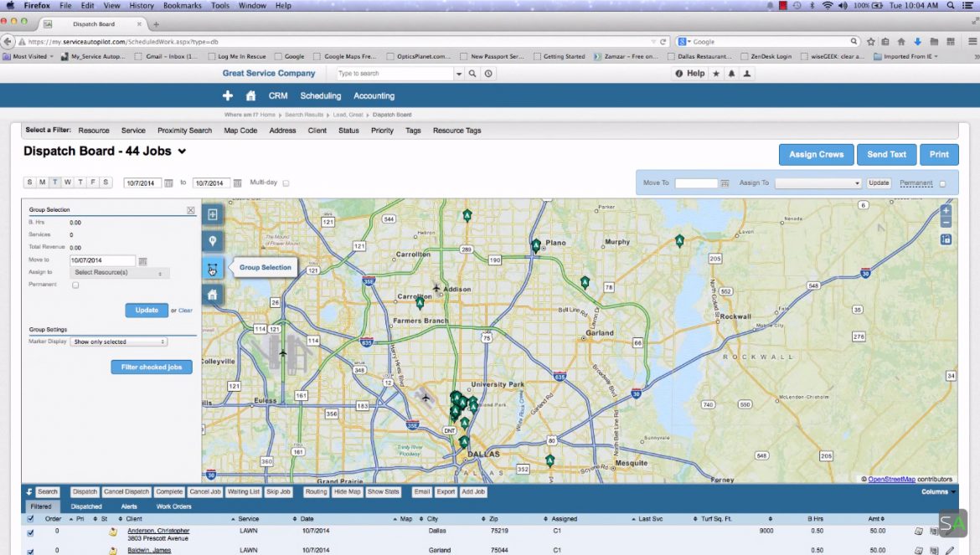Image resolution: width=980 pixels, height=555 pixels.
Task: Open the calendar picker next to the start date
Action: (x=167, y=182)
